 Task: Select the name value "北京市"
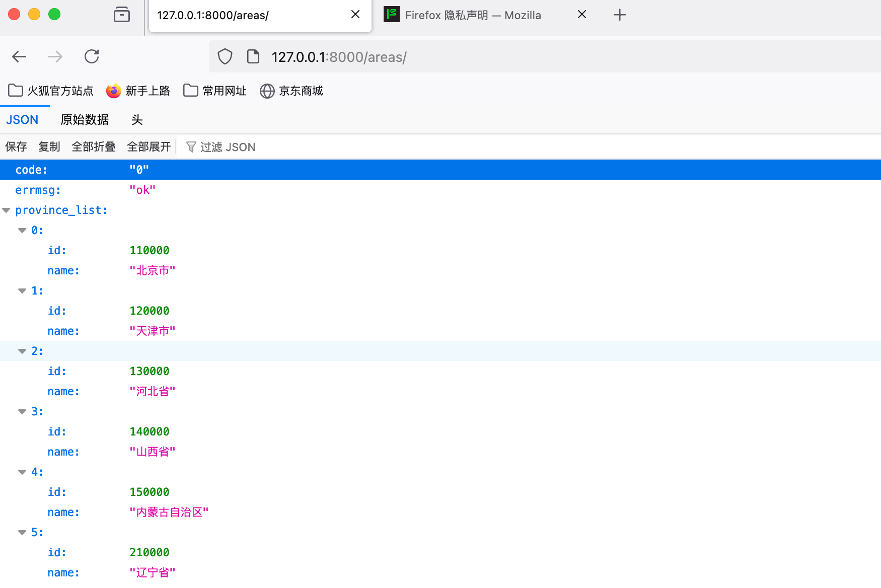153,270
